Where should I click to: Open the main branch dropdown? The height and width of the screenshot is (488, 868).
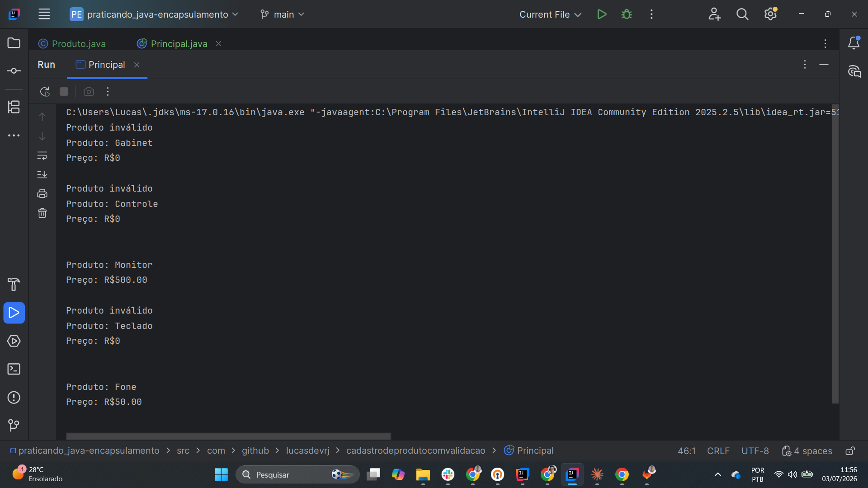283,14
